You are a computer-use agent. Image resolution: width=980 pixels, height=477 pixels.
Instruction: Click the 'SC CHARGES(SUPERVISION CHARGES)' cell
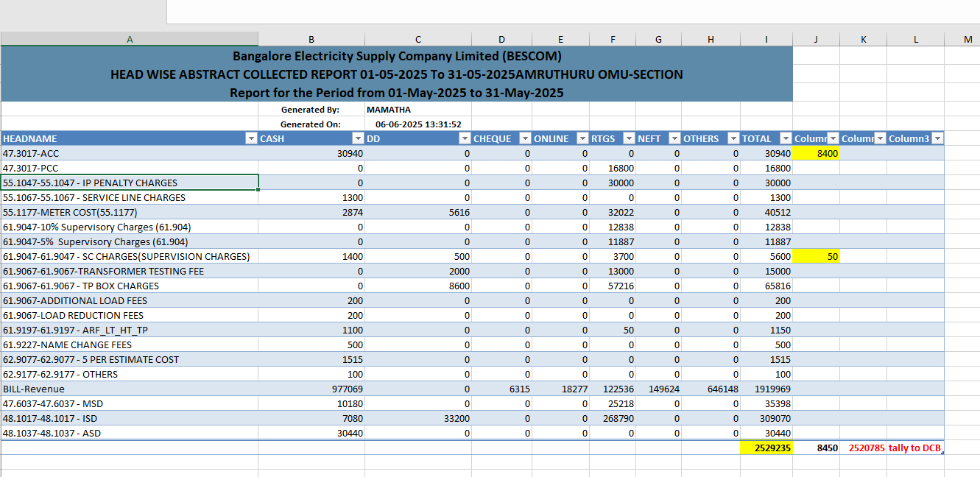coord(130,256)
